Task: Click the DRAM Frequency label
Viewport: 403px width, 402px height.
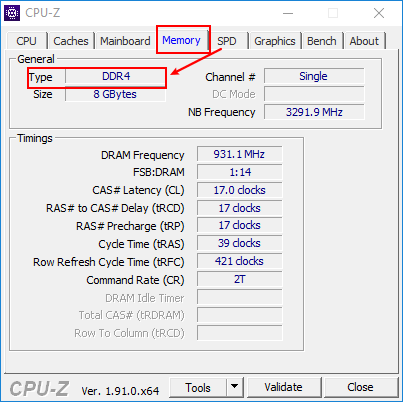Action: [x=142, y=155]
